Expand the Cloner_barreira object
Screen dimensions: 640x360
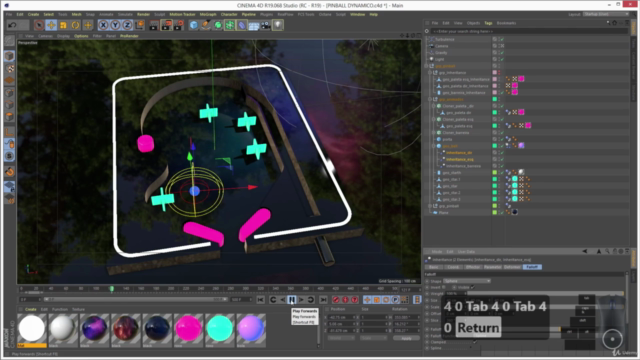(x=434, y=132)
